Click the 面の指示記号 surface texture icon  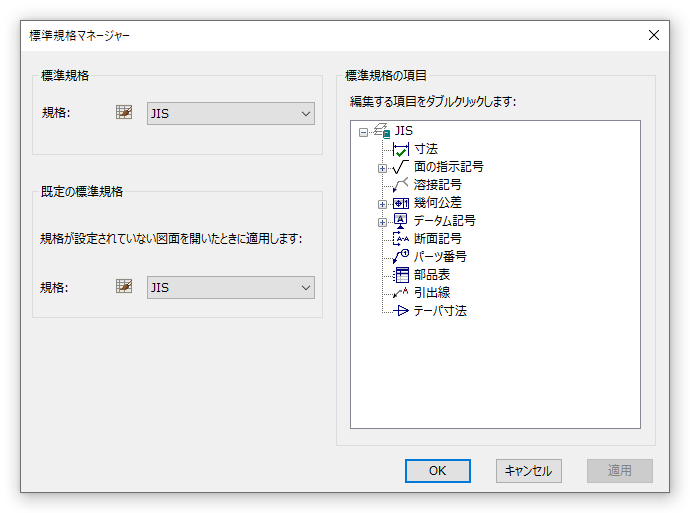coord(400,167)
